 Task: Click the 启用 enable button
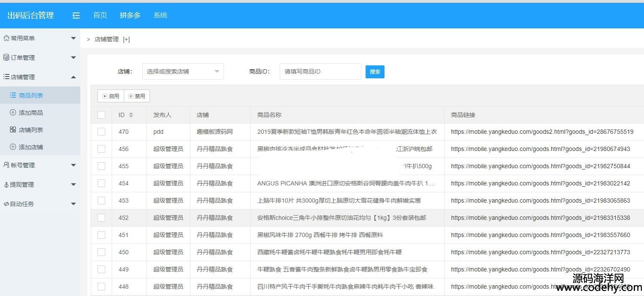coord(111,96)
